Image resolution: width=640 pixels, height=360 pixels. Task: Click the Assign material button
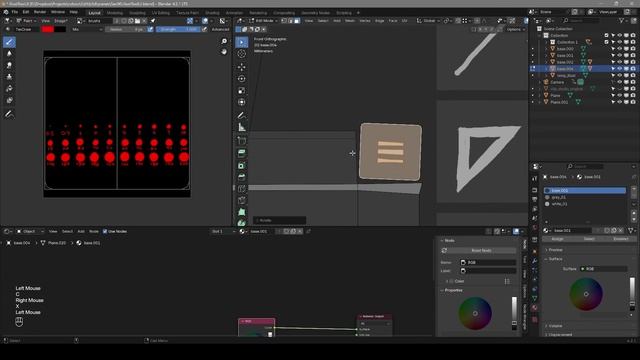558,239
